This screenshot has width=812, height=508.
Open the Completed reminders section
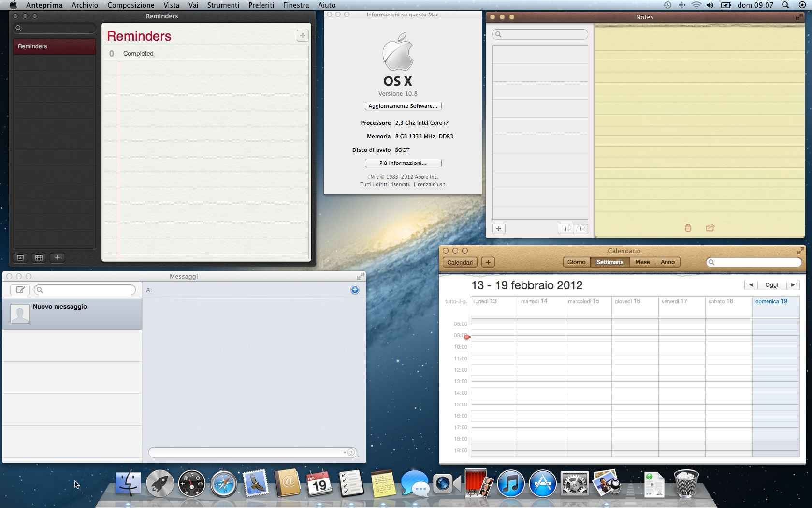click(x=206, y=53)
